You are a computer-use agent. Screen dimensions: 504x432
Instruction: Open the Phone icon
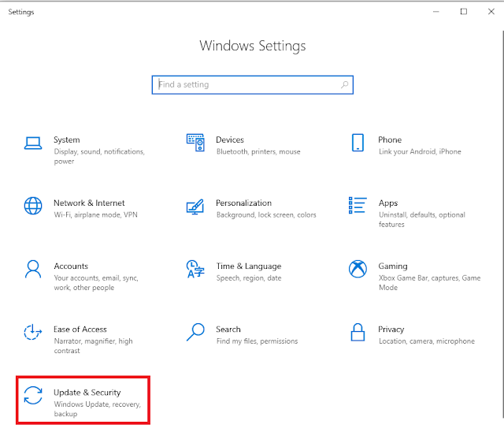tap(358, 143)
